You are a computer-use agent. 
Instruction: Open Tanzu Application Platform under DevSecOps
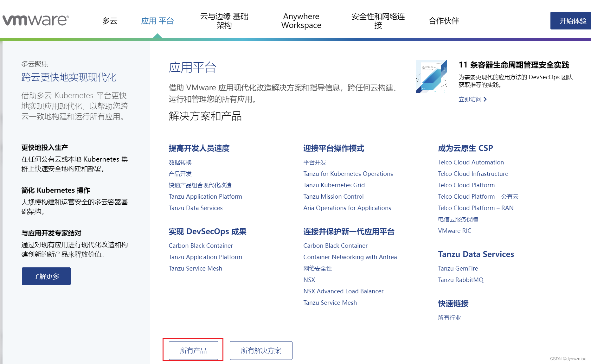click(205, 257)
